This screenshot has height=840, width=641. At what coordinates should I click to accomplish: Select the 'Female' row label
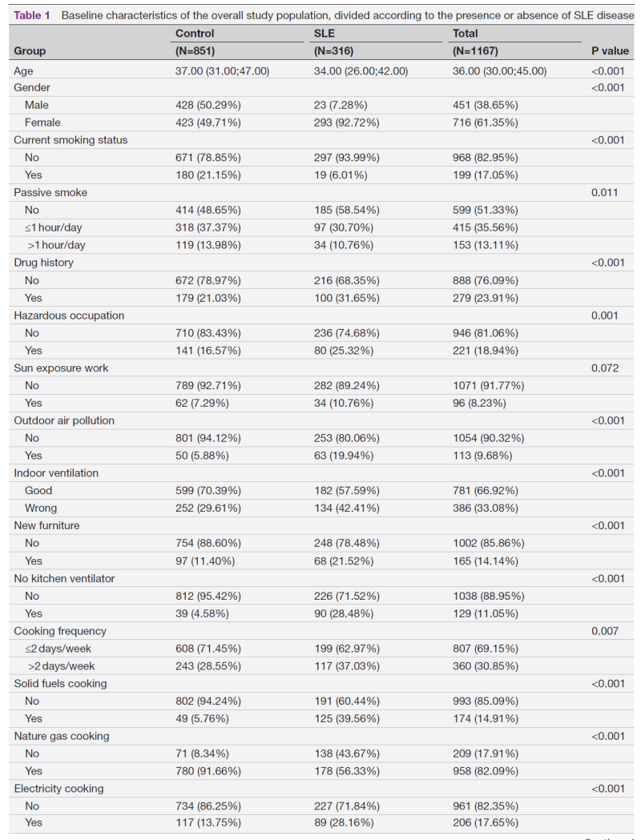[x=42, y=123]
